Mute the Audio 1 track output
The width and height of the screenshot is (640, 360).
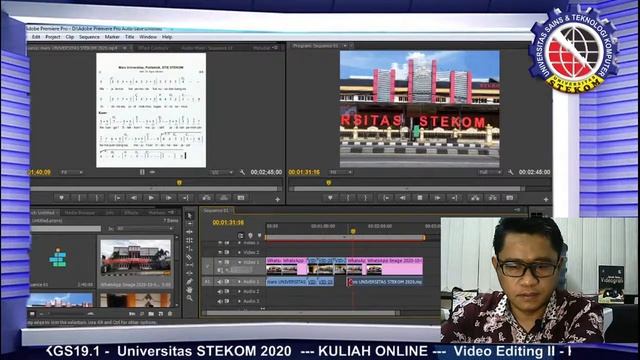tap(220, 282)
